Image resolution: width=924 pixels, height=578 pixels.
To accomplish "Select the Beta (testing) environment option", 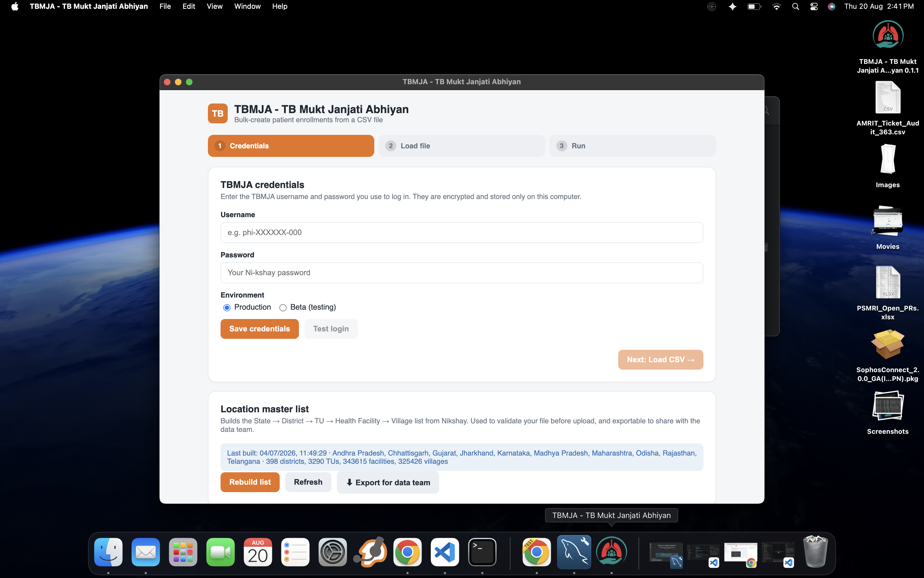I will pyautogui.click(x=283, y=308).
